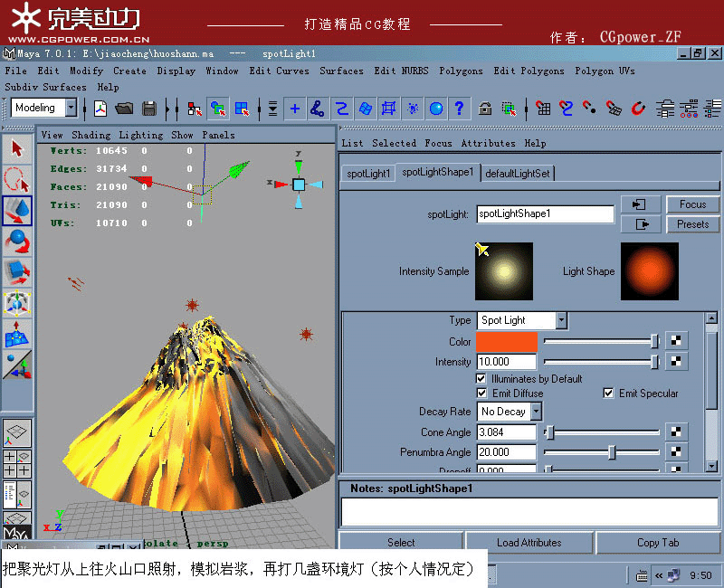Screen dimensions: 724x588
Task: Click the Focus button
Action: [692, 204]
